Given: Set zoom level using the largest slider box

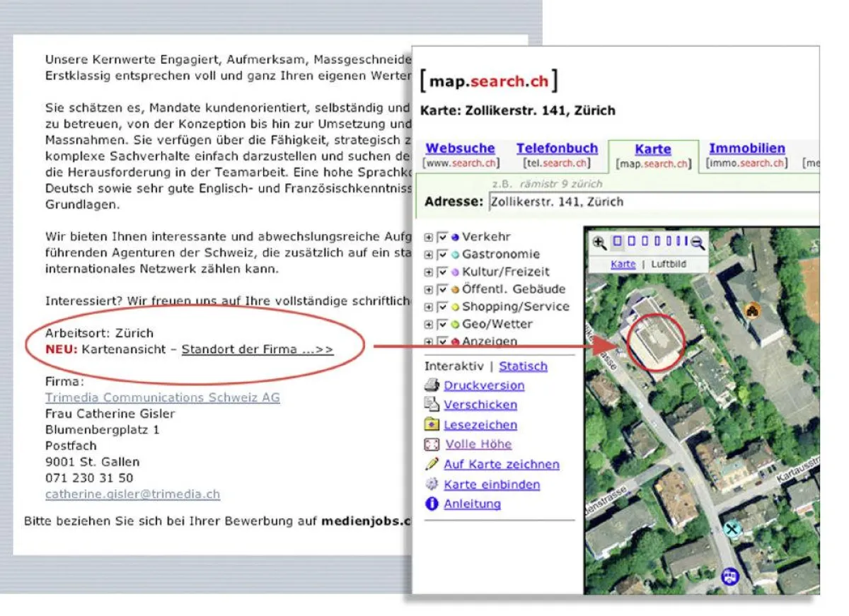Looking at the screenshot, I should [617, 241].
